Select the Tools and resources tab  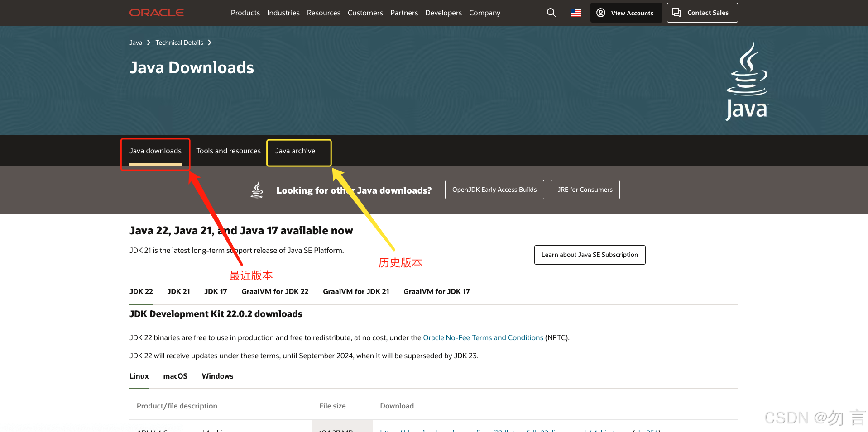pyautogui.click(x=228, y=151)
